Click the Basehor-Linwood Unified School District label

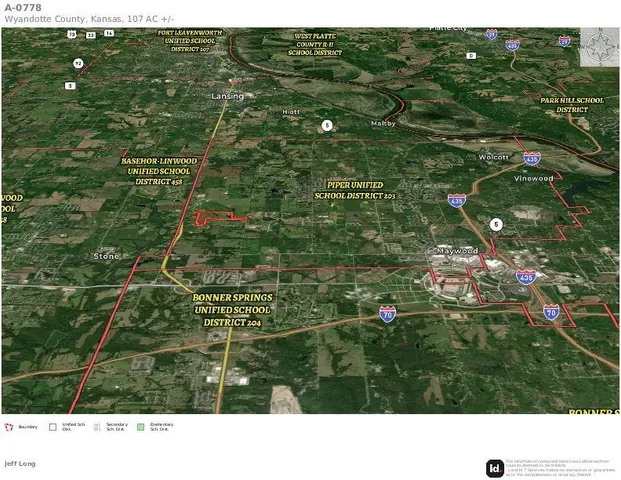point(158,170)
